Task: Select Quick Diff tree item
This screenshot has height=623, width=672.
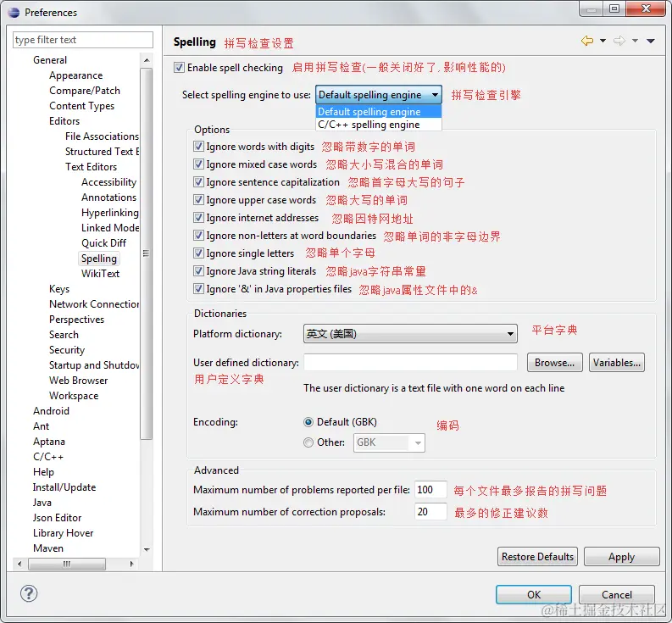Action: click(x=103, y=243)
